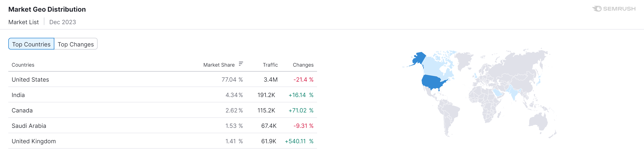Click the United Kingdom +540.11% change value

pyautogui.click(x=299, y=141)
